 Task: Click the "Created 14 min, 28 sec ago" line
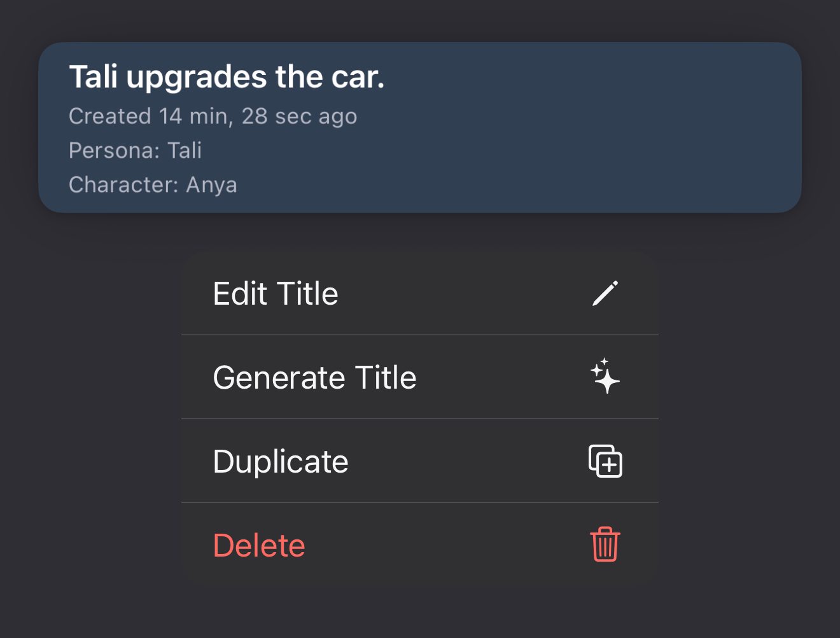click(213, 116)
